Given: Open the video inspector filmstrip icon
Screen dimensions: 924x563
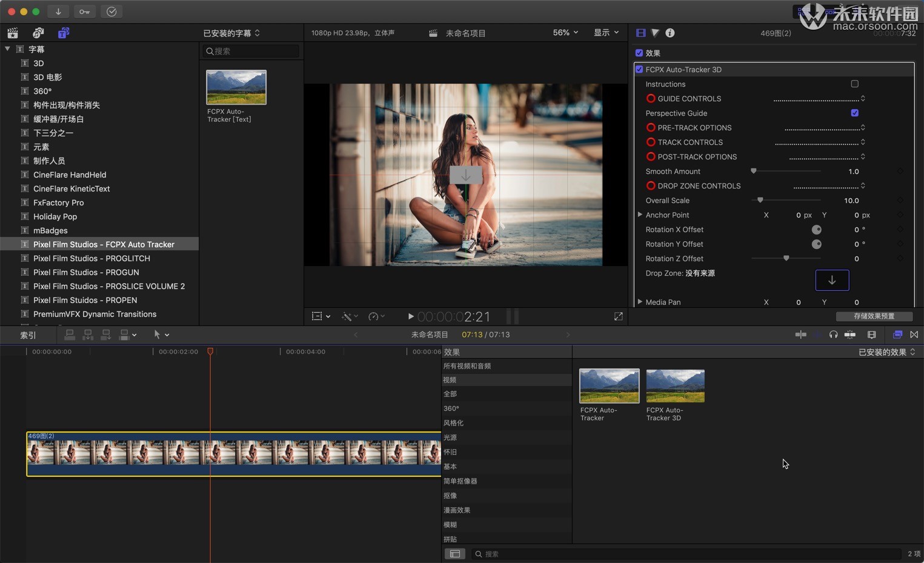Looking at the screenshot, I should (x=640, y=33).
